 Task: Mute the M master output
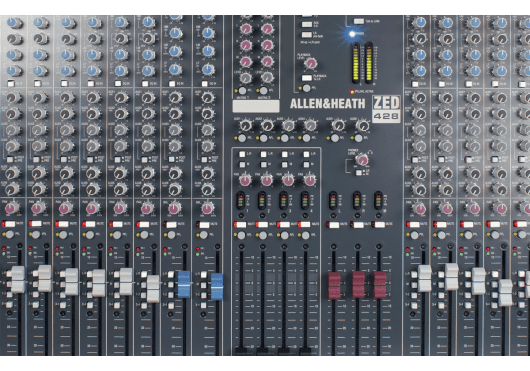380,225
